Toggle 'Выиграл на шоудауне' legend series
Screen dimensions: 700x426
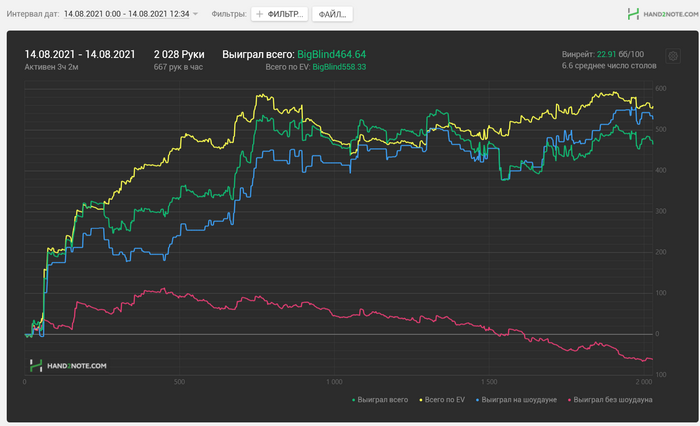(x=517, y=400)
